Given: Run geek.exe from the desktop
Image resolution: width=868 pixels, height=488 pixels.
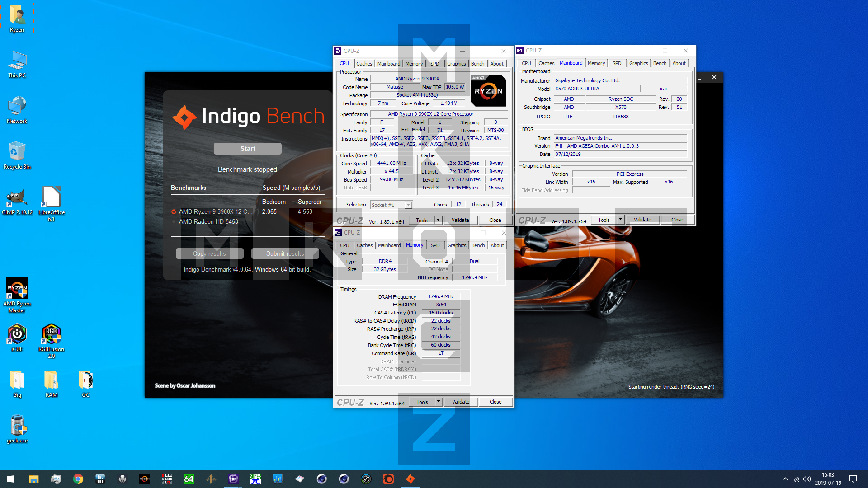Looking at the screenshot, I should (x=17, y=429).
